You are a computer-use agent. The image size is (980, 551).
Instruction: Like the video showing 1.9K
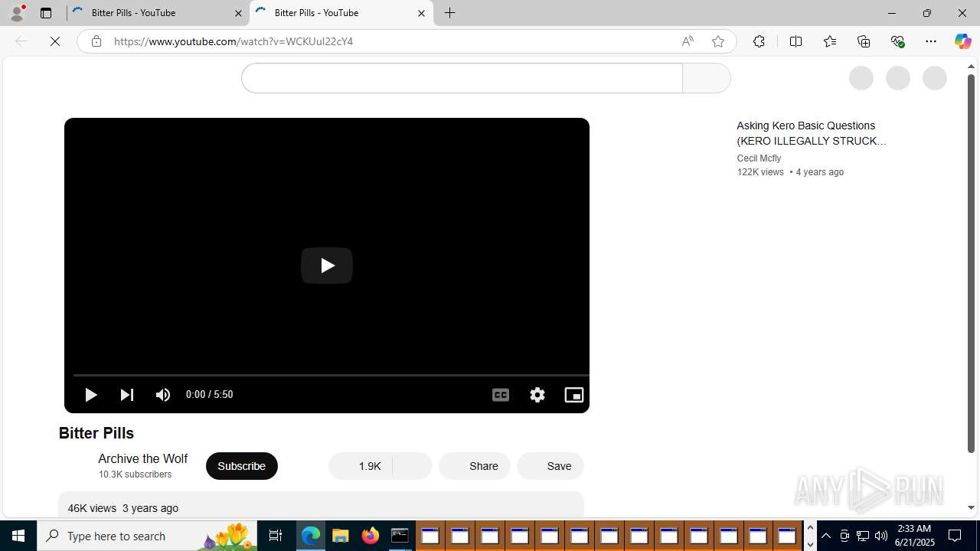361,466
